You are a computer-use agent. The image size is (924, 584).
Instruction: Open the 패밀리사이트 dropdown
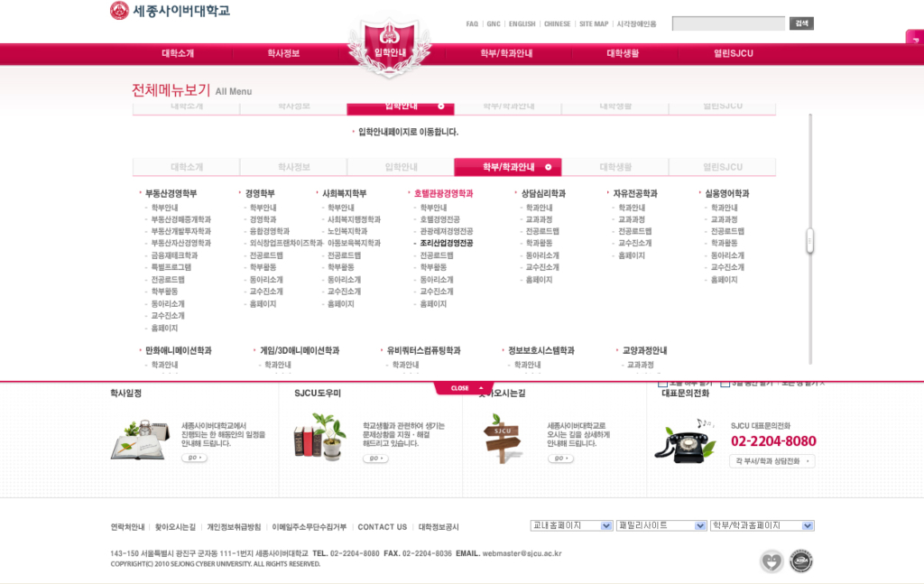pyautogui.click(x=661, y=525)
